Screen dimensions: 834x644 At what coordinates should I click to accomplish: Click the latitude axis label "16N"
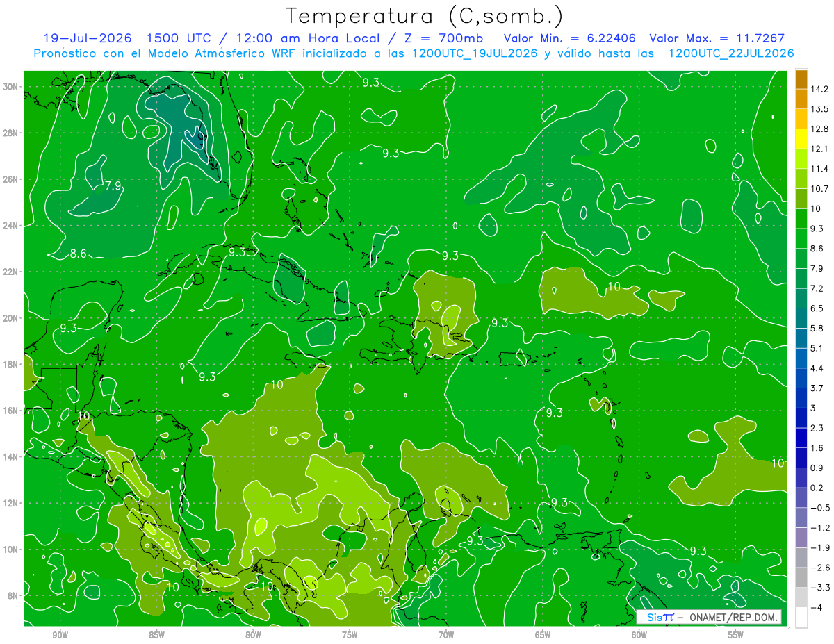coord(12,411)
